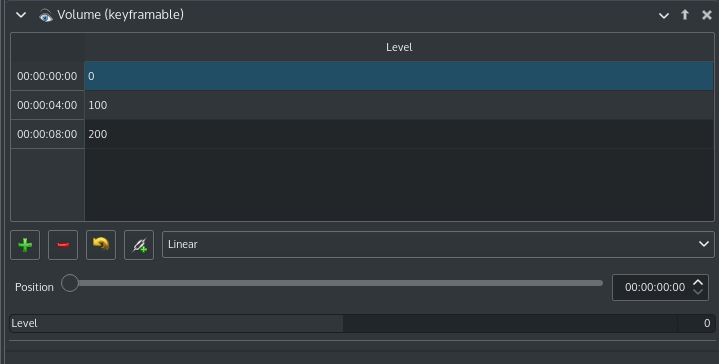Remove keyframe using the red minus button
Viewport: 719px width, 364px height.
tap(63, 245)
